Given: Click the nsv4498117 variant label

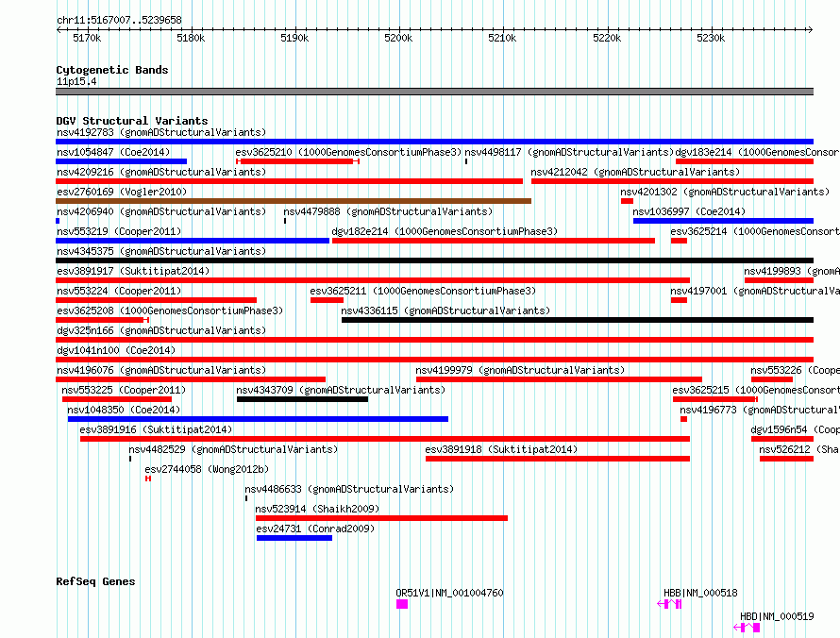Looking at the screenshot, I should click(x=569, y=152).
